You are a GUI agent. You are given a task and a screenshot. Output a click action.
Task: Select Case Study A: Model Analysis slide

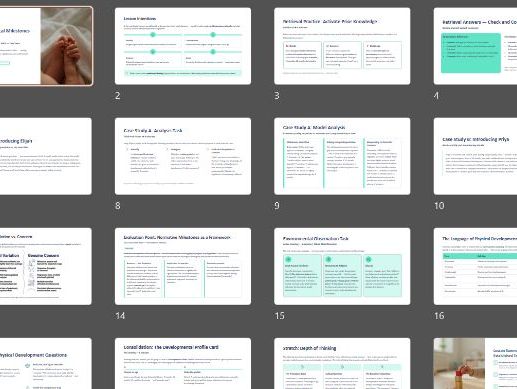tap(342, 156)
